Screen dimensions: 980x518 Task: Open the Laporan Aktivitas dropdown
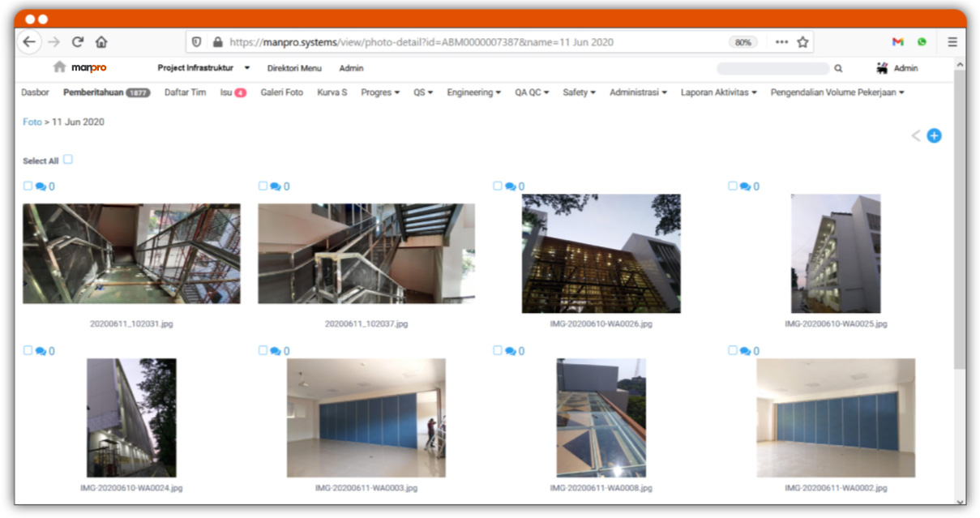718,92
